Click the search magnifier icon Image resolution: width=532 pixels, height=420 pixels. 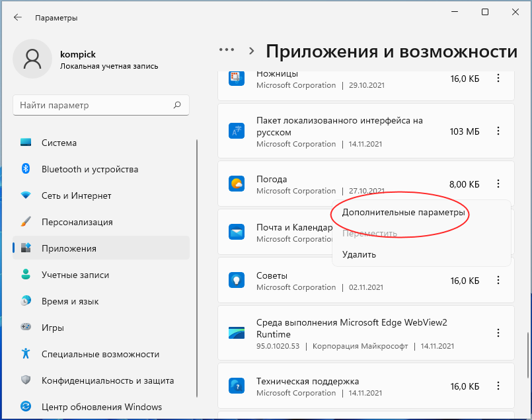177,105
